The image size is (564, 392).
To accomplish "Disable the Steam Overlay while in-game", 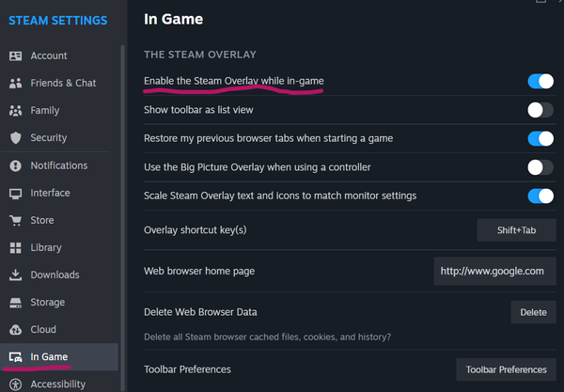I will 540,82.
